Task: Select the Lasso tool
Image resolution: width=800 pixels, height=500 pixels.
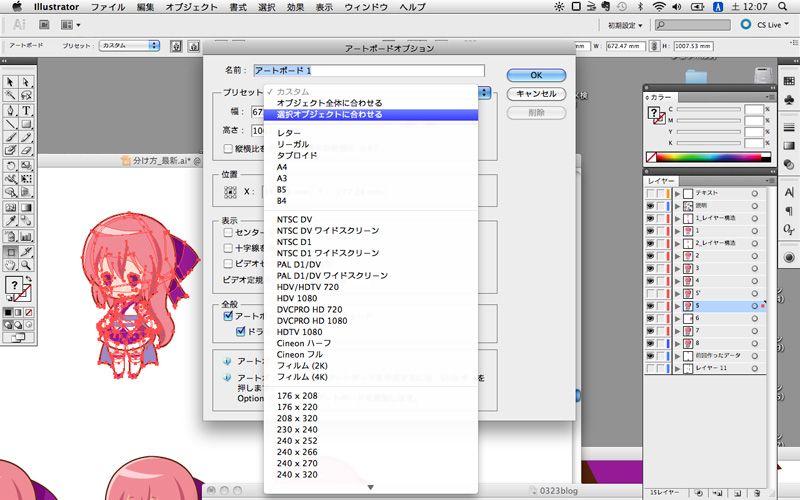Action: (x=26, y=95)
